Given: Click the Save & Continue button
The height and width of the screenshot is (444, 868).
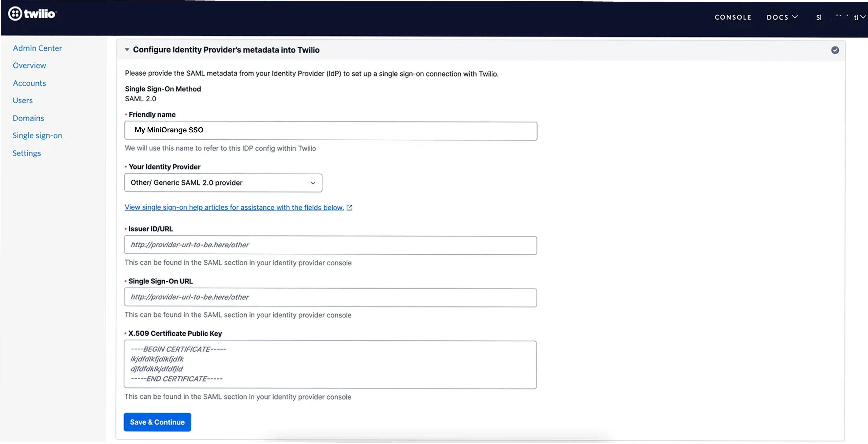Looking at the screenshot, I should 157,422.
